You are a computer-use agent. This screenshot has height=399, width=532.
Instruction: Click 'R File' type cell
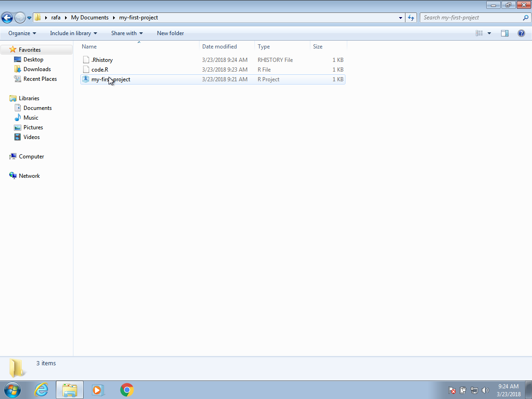[x=264, y=70]
